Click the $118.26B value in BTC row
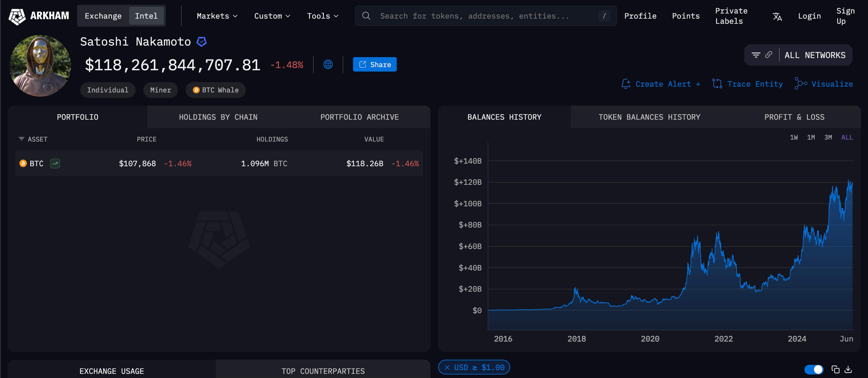This screenshot has height=378, width=868. (x=365, y=164)
